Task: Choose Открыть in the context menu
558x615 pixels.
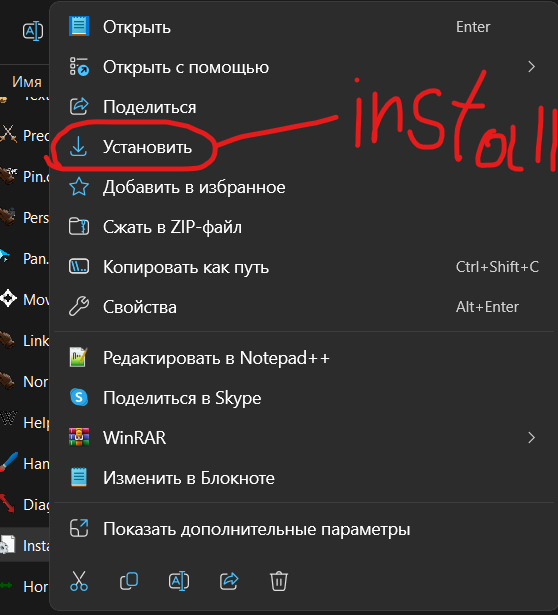Action: point(303,27)
